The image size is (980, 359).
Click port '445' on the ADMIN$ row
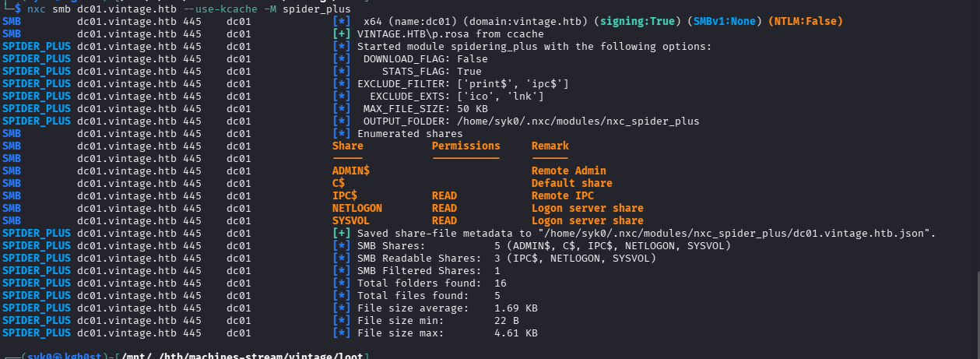[192, 171]
